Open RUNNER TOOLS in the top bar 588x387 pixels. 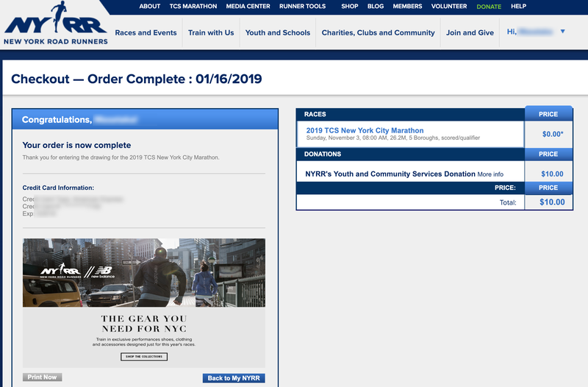302,7
